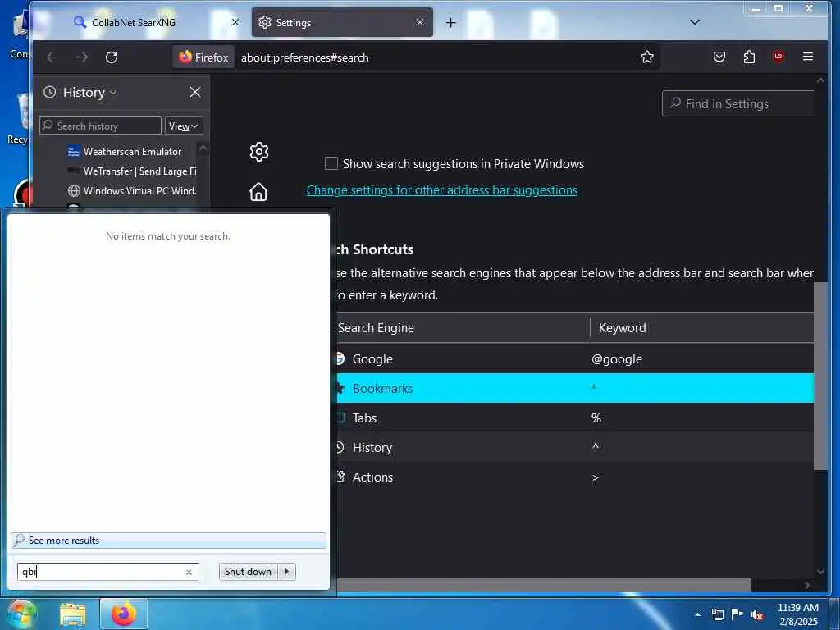Enable search suggestions in Private Windows

pyautogui.click(x=331, y=163)
